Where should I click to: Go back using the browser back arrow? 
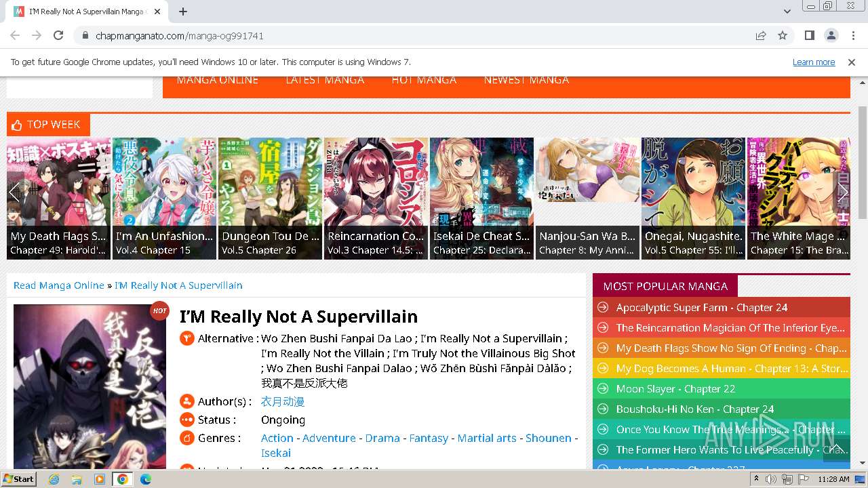tap(15, 35)
